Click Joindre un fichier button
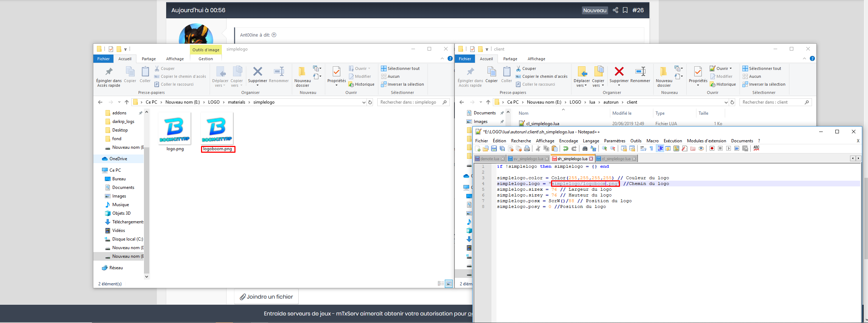Image resolution: width=868 pixels, height=323 pixels. 266,297
